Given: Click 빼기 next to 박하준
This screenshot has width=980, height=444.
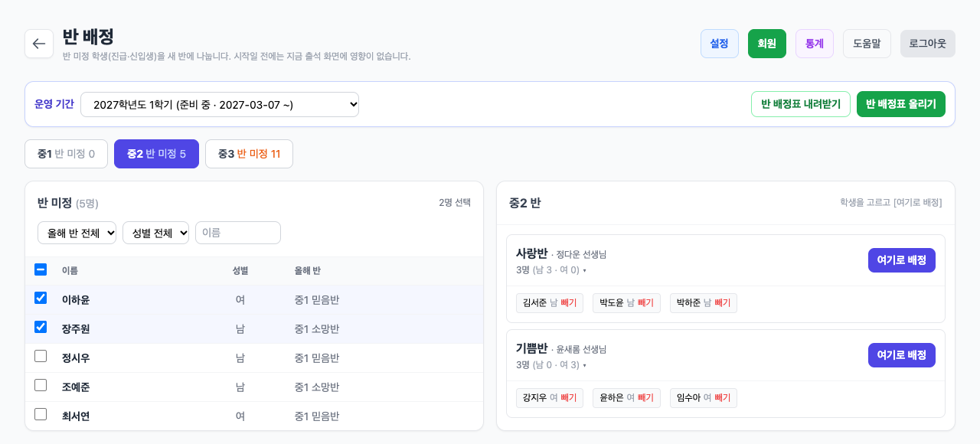Looking at the screenshot, I should [723, 303].
